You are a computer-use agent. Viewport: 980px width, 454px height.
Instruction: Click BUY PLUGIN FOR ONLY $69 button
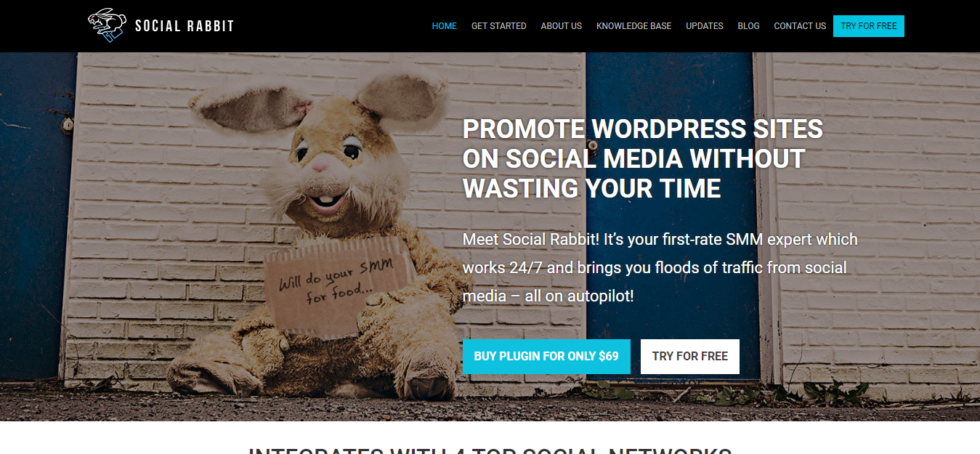coord(546,357)
